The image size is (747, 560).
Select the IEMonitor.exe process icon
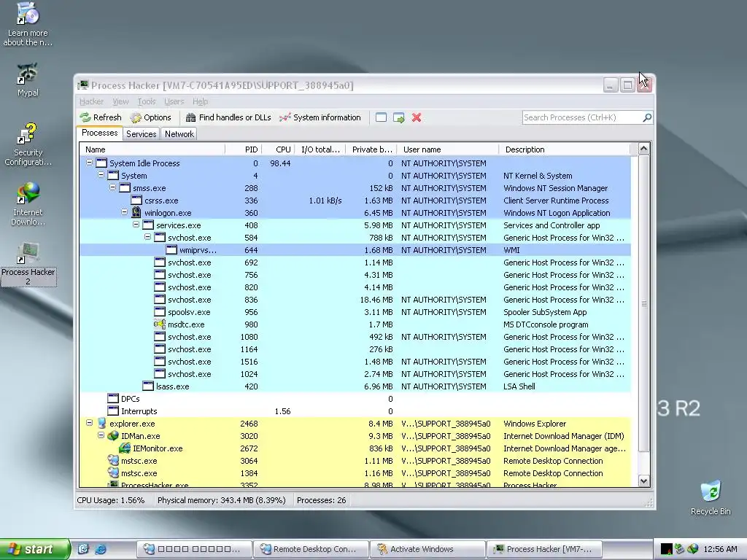[x=125, y=448]
